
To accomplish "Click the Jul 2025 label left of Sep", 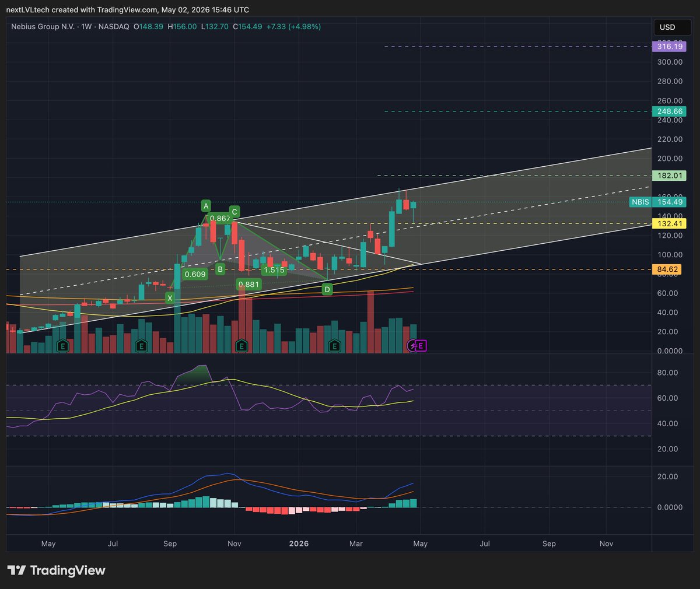I will tap(113, 544).
